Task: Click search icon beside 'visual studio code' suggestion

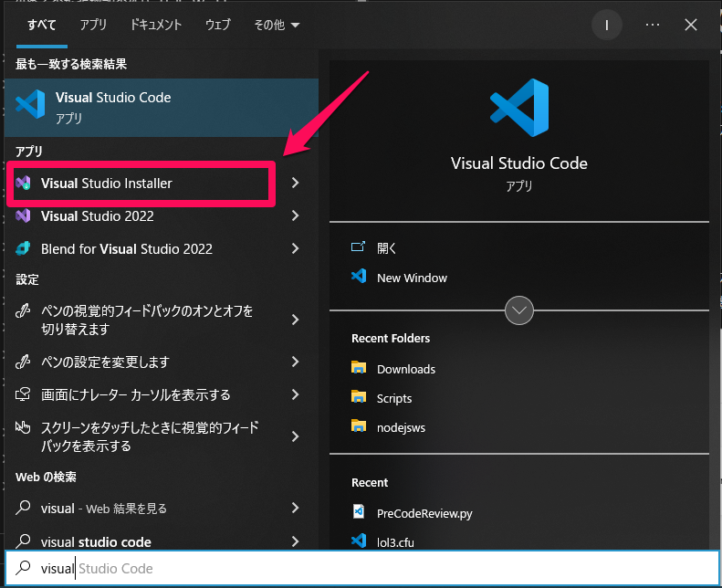Action: (x=23, y=541)
